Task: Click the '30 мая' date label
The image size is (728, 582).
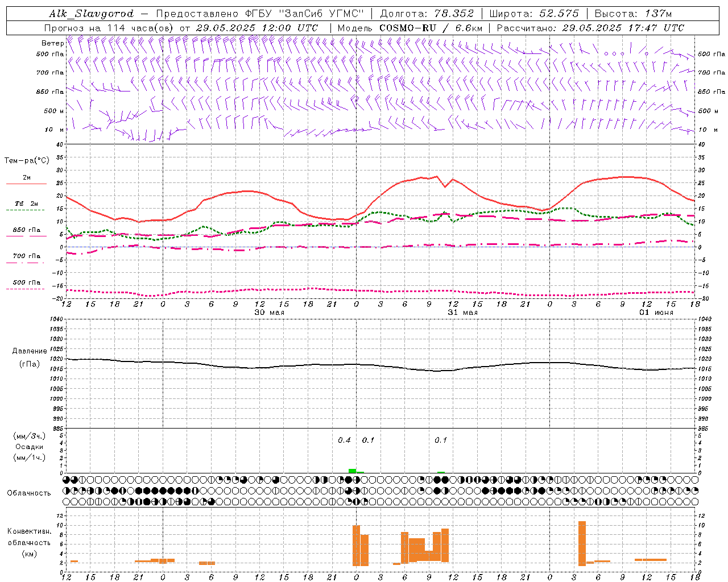Action: pyautogui.click(x=269, y=313)
